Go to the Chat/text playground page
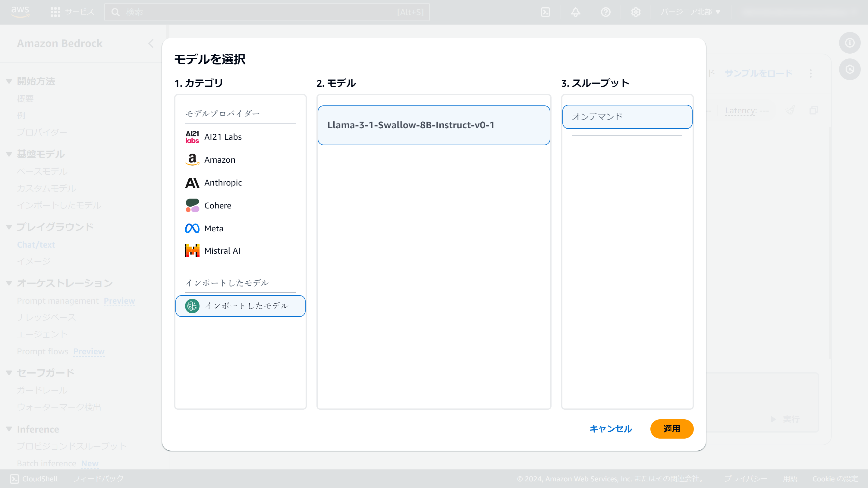Screen dimensions: 868x488 (36, 245)
